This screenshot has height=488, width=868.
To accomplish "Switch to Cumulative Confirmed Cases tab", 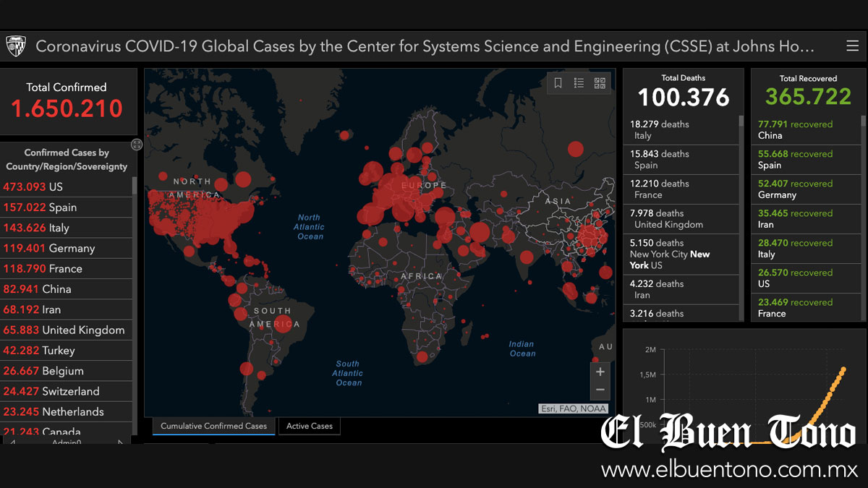I will [x=213, y=427].
